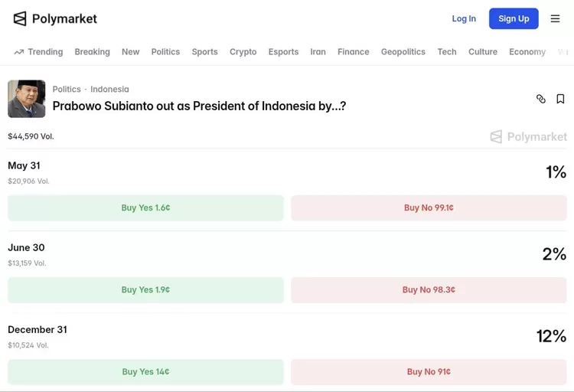
Task: Switch to the Finance tab
Action: 354,52
